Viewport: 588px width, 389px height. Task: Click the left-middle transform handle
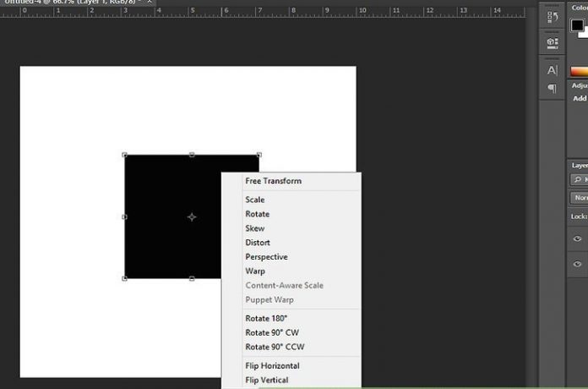125,216
